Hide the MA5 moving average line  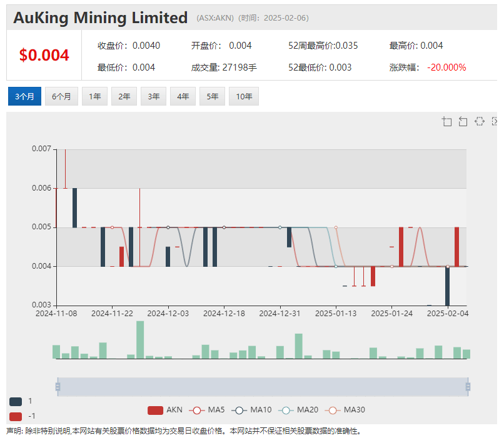click(x=208, y=410)
